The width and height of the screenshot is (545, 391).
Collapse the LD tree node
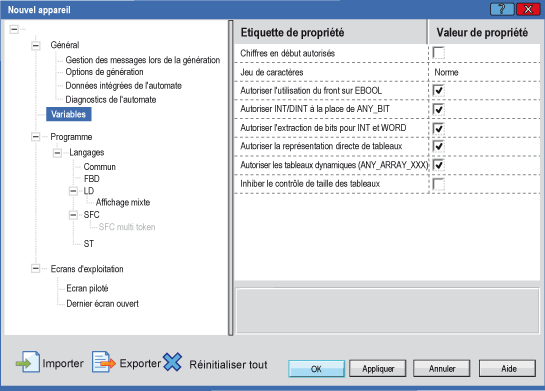point(73,191)
